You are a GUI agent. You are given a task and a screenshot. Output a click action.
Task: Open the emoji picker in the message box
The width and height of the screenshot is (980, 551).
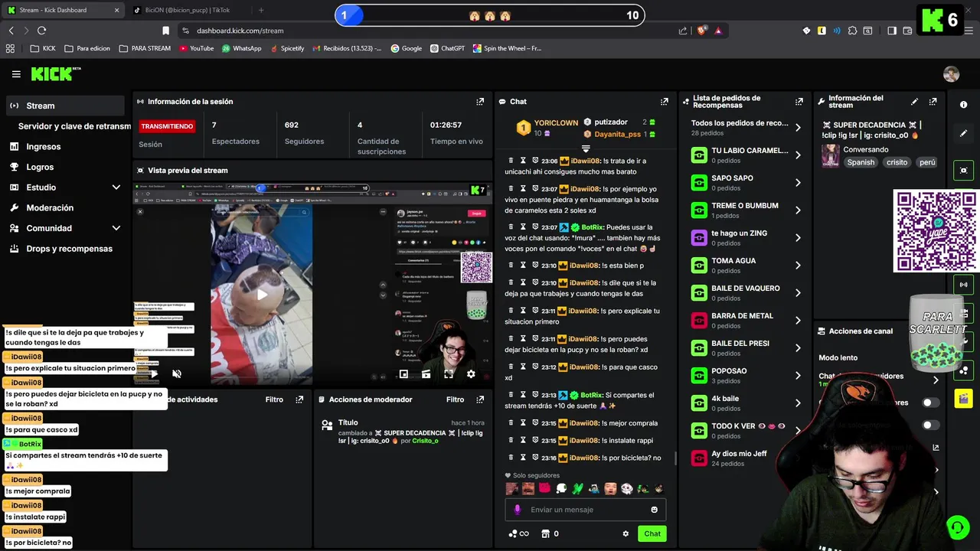654,510
